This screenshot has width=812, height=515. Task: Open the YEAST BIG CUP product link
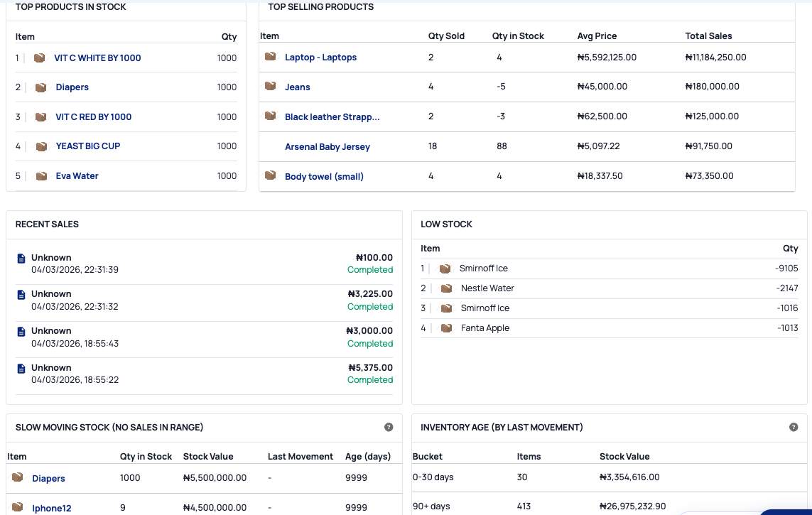tap(87, 146)
